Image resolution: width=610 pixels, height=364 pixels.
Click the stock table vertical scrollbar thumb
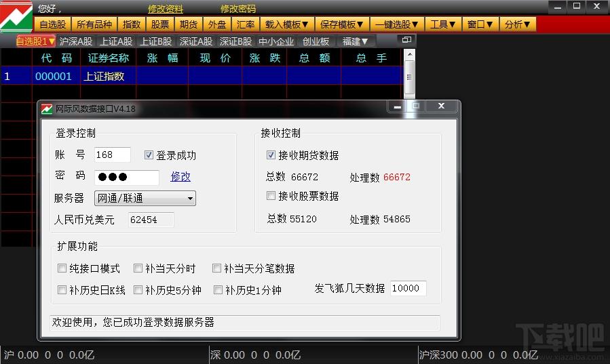tap(409, 77)
